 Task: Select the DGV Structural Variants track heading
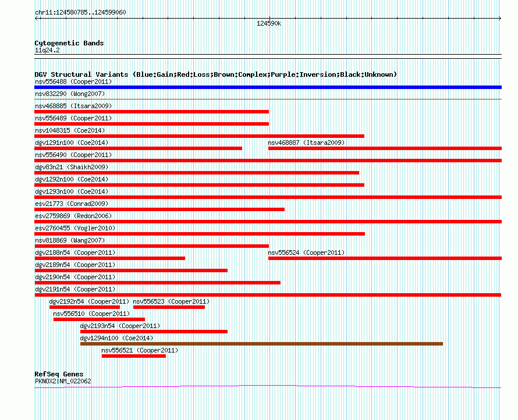point(215,74)
